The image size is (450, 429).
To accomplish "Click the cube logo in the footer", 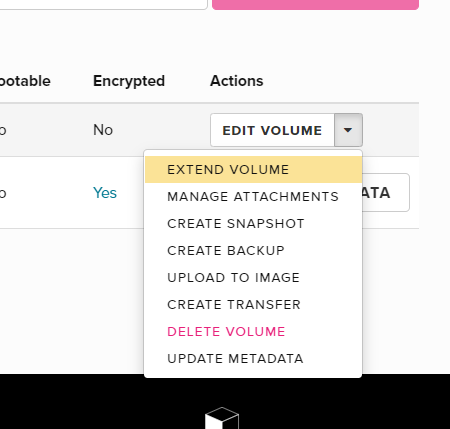I will point(222,418).
